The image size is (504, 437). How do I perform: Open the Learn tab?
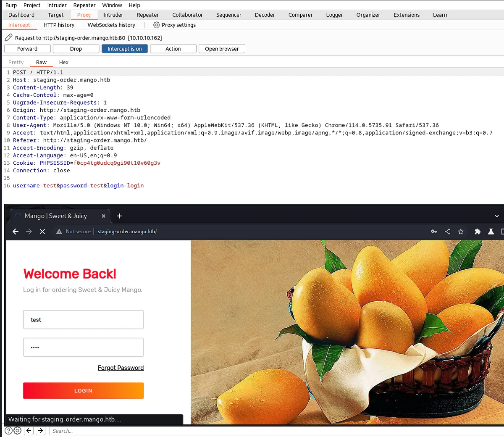[440, 15]
